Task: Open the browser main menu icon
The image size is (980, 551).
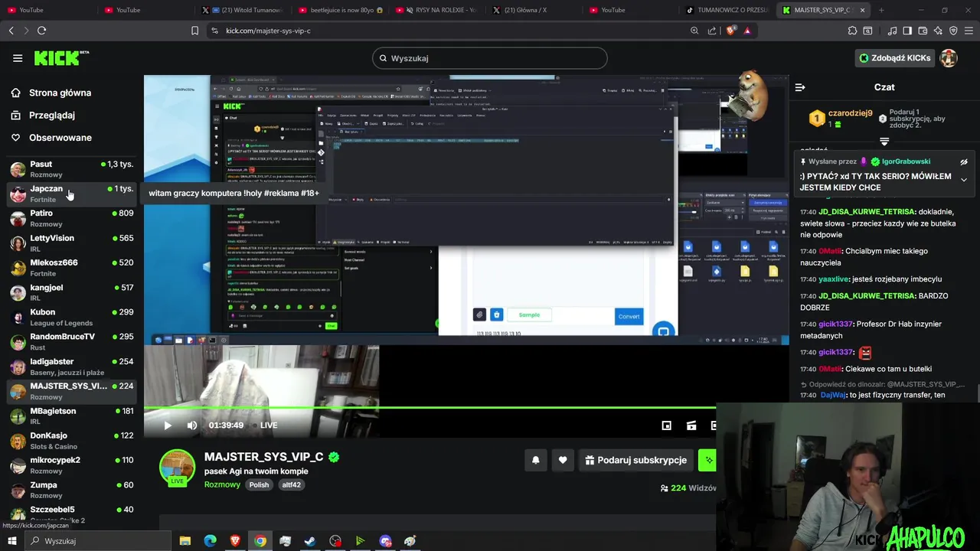Action: point(969,31)
